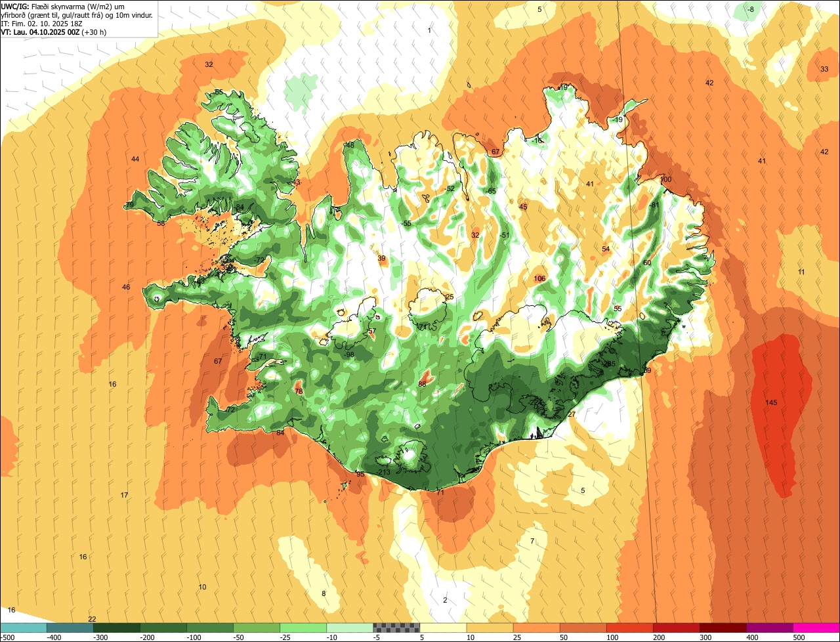Viewport: 840px width, 642px height.
Task: Click the value 106 on the map
Action: point(540,278)
